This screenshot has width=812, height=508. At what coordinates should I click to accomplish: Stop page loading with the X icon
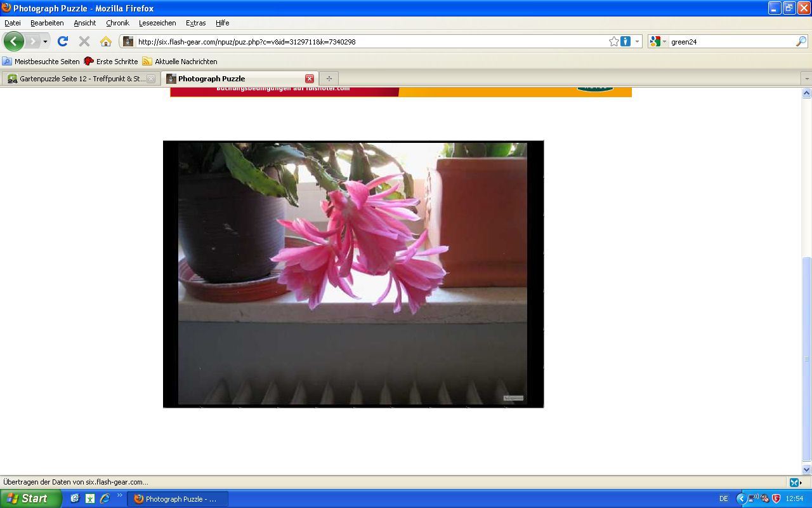(84, 41)
